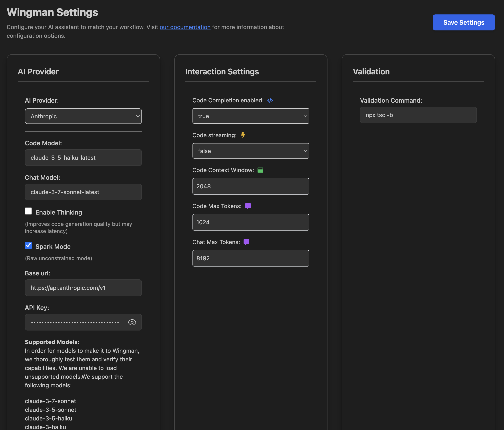Expand the Code streaming dropdown
The image size is (504, 430).
click(250, 151)
